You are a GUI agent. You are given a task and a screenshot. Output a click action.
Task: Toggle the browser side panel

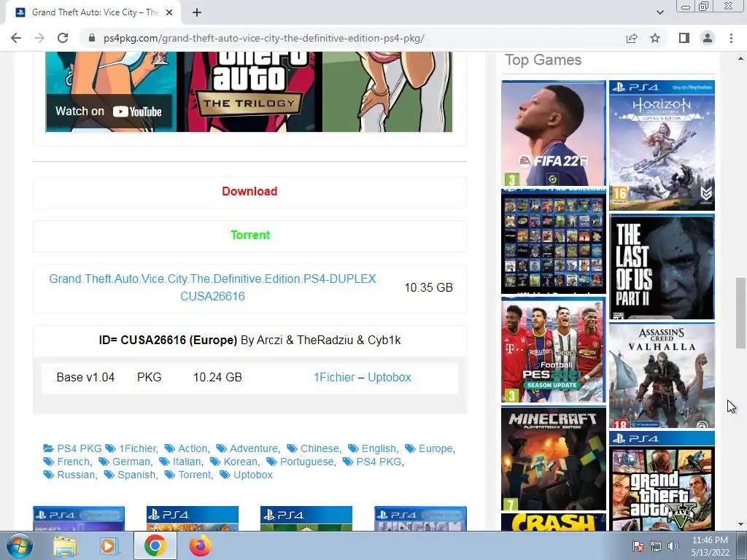pos(684,38)
